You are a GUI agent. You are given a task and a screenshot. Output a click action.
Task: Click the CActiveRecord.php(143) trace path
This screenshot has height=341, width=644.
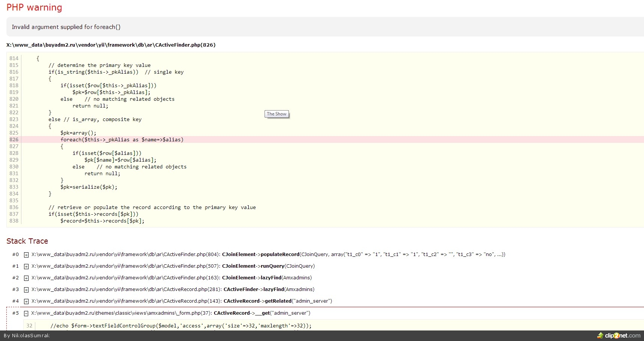[x=126, y=301]
